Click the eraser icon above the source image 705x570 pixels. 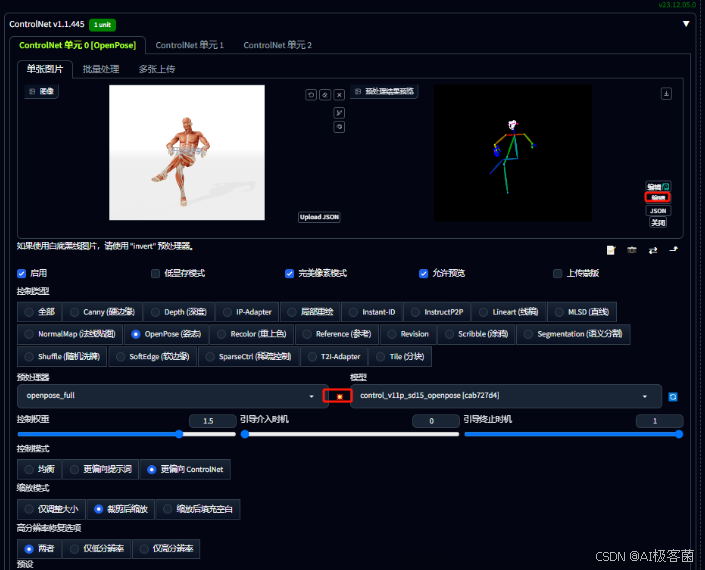pos(325,95)
